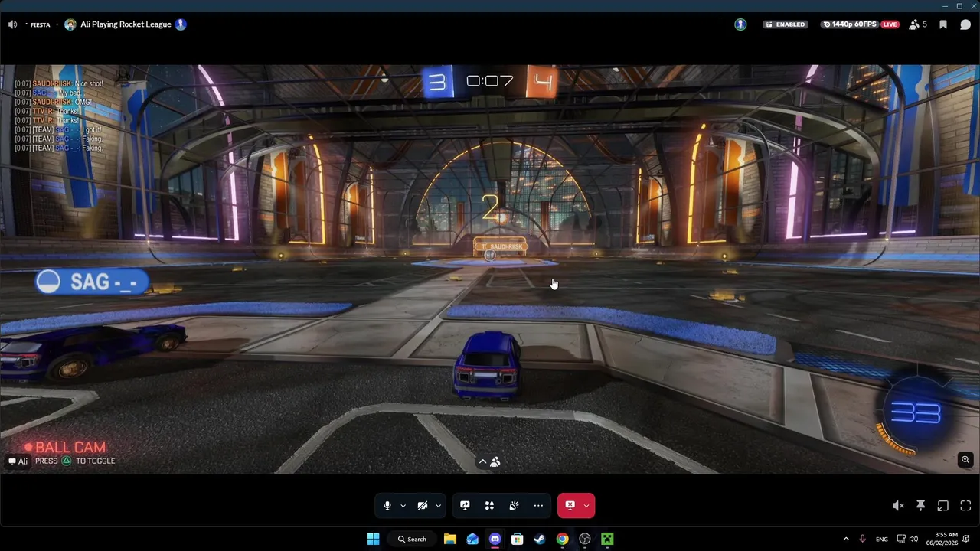Pin the stream pop-out window on top

[x=921, y=505]
